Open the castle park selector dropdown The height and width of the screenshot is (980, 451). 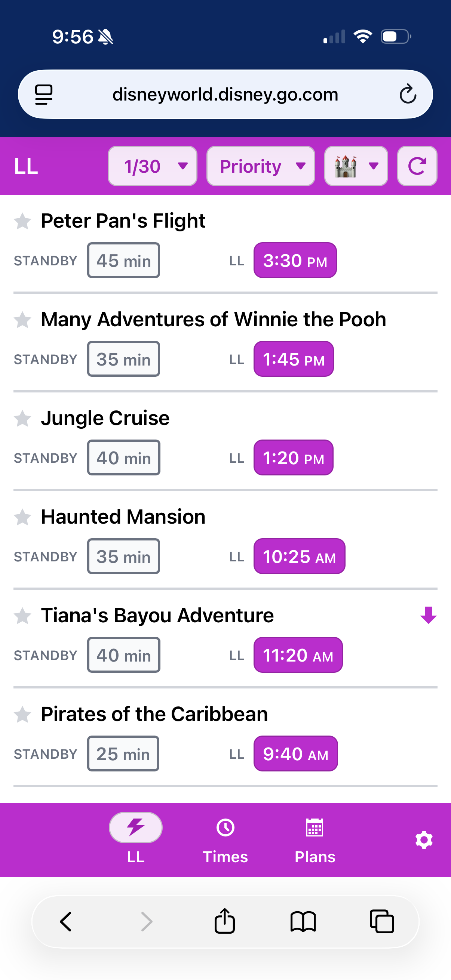pos(356,166)
